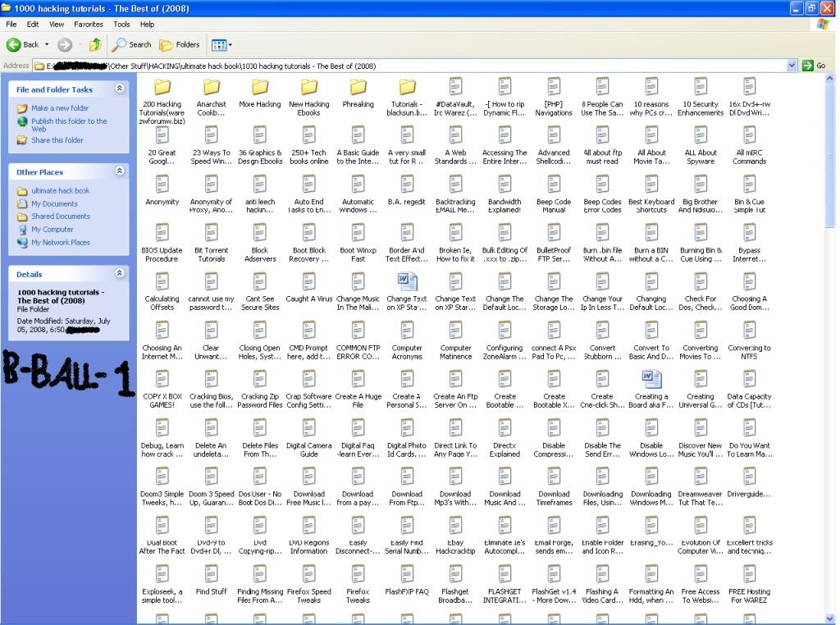Viewport: 840px width, 625px height.
Task: Collapse the Details panel
Action: (x=120, y=273)
